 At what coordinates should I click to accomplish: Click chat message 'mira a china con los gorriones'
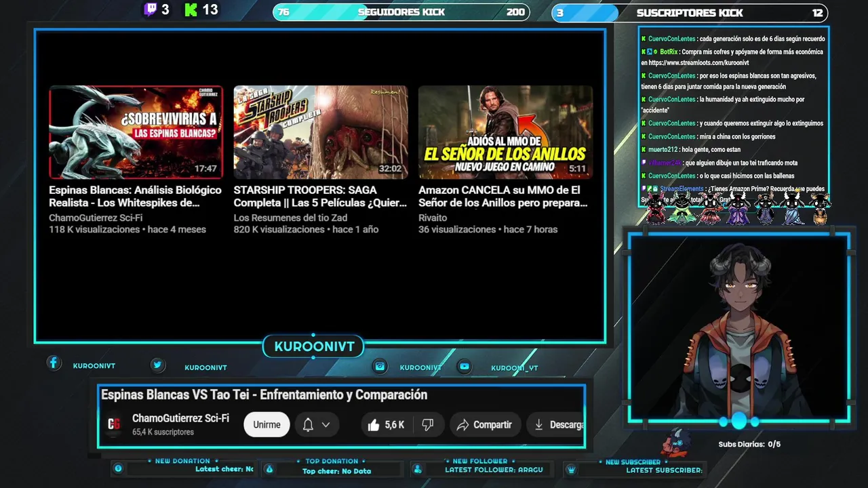tap(708, 136)
